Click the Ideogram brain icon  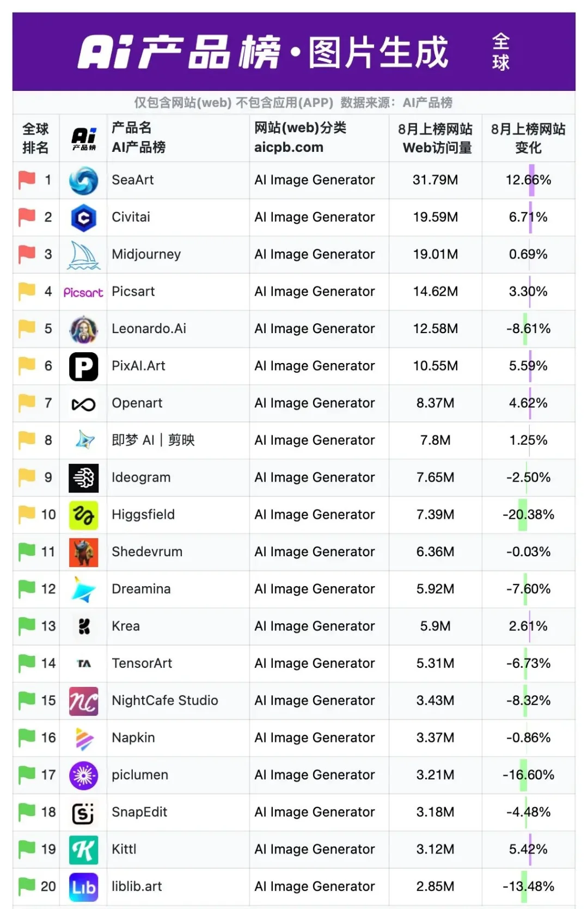(84, 478)
